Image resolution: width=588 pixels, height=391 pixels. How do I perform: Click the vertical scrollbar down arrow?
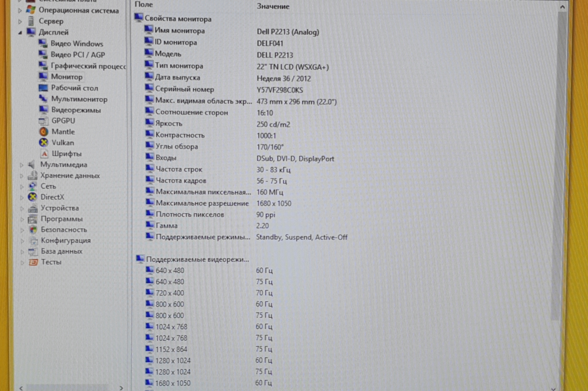(553, 388)
